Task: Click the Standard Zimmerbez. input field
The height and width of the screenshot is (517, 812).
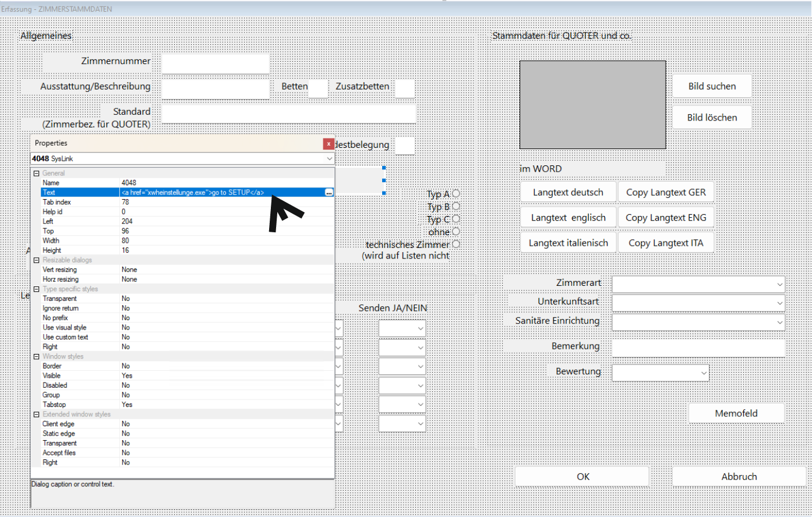Action: click(x=288, y=114)
